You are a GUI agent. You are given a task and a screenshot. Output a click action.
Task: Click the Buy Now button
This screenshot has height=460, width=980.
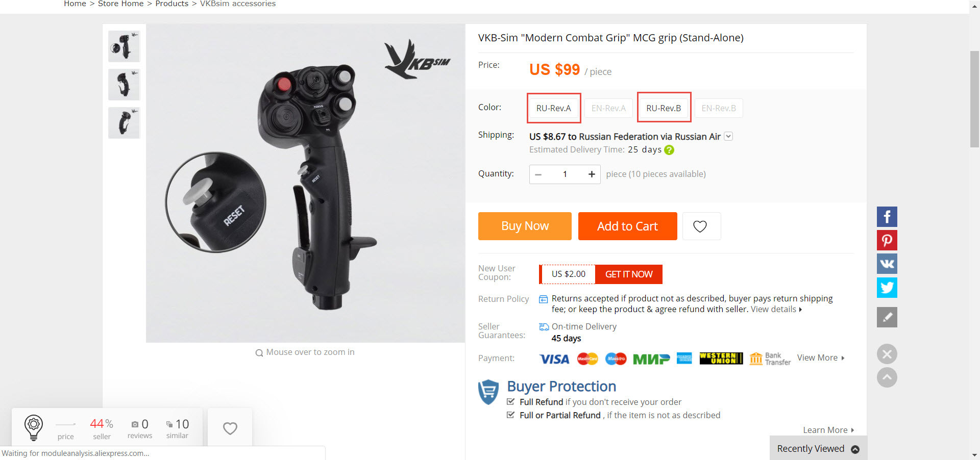point(525,226)
